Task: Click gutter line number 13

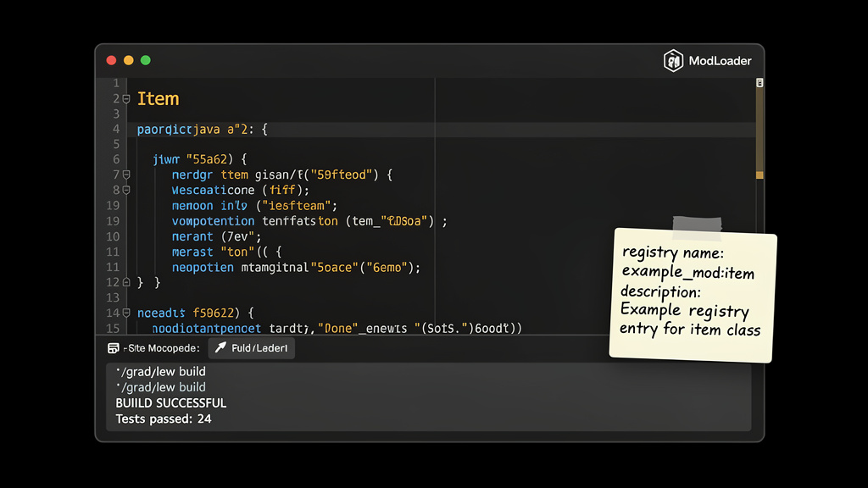Action: 113,297
